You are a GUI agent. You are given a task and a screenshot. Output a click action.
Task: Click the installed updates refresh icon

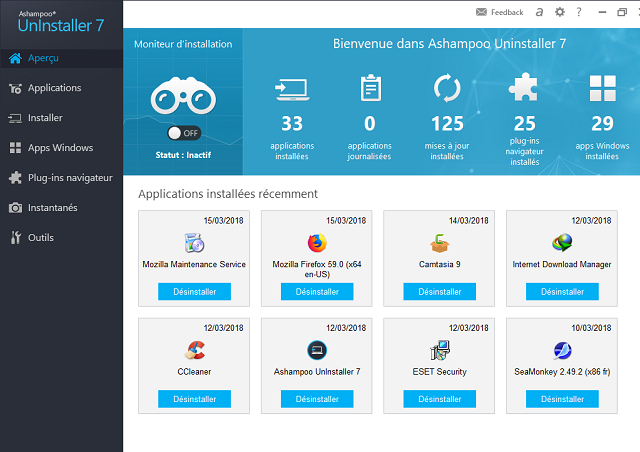[x=447, y=88]
